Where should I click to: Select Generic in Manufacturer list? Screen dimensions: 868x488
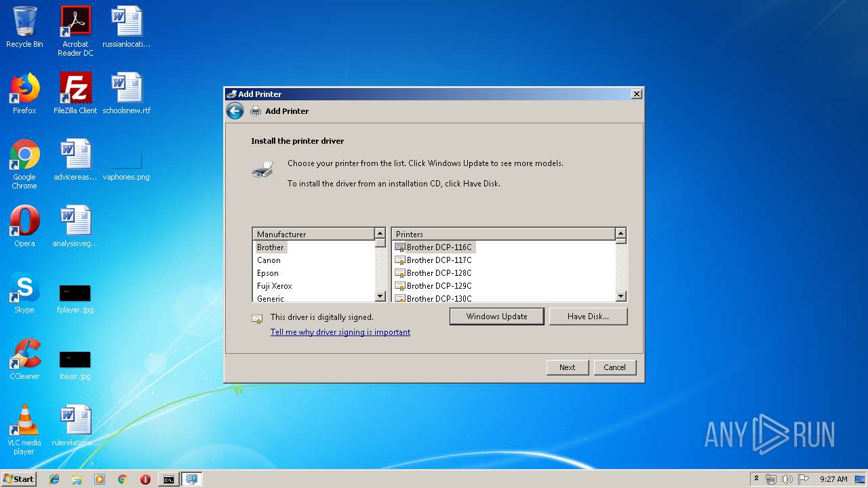tap(271, 298)
